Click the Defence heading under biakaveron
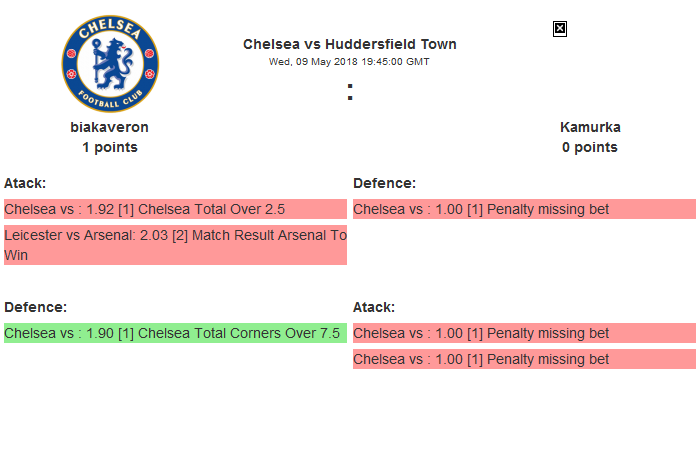Screen dimensions: 700x460 click(x=35, y=307)
